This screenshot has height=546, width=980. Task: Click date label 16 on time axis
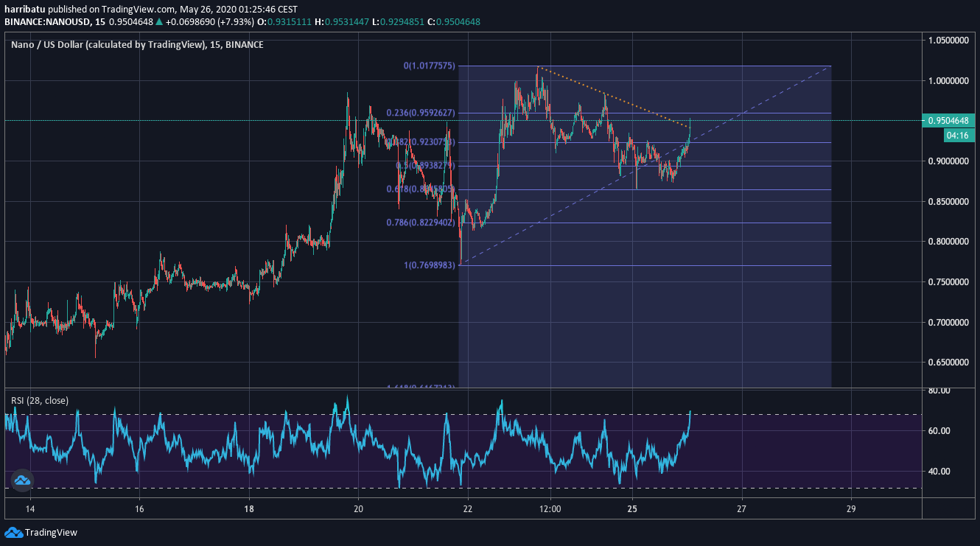pos(139,509)
